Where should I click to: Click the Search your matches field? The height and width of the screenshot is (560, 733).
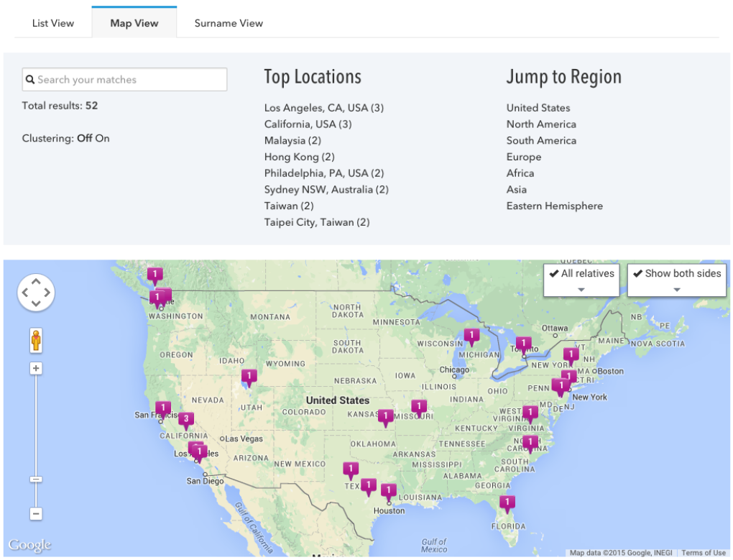(x=125, y=80)
